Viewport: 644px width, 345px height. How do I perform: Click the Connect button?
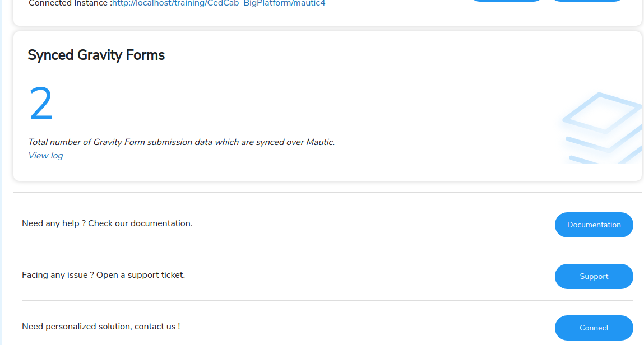coord(594,328)
